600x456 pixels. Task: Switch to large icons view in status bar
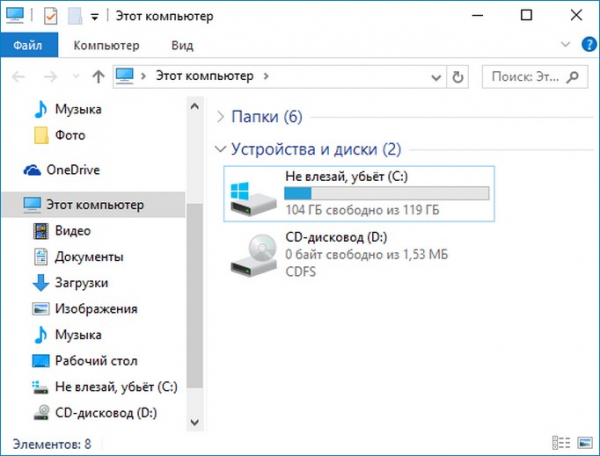(585, 443)
